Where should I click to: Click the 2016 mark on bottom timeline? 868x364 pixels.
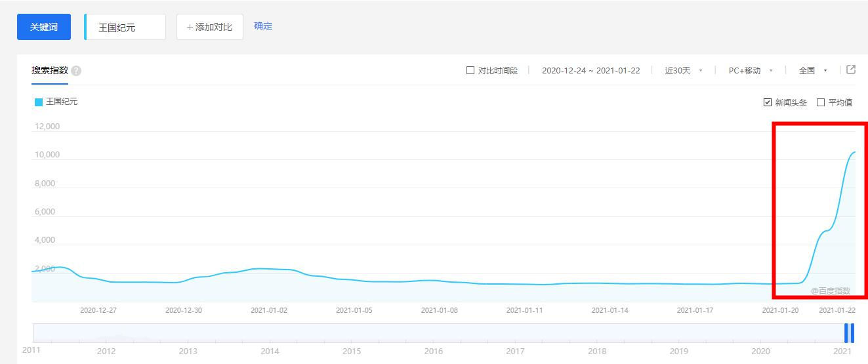point(433,352)
